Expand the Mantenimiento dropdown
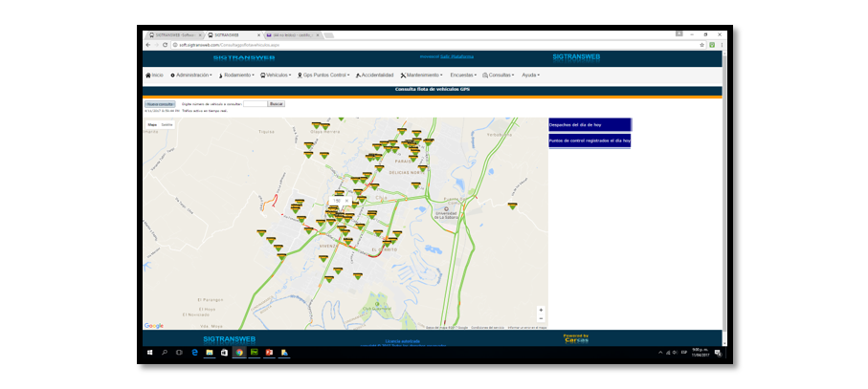Image resolution: width=868 pixels, height=389 pixels. click(x=422, y=76)
